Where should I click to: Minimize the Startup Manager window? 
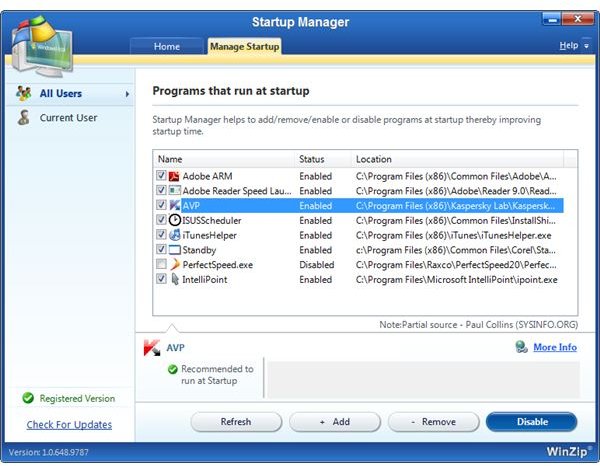click(x=552, y=19)
